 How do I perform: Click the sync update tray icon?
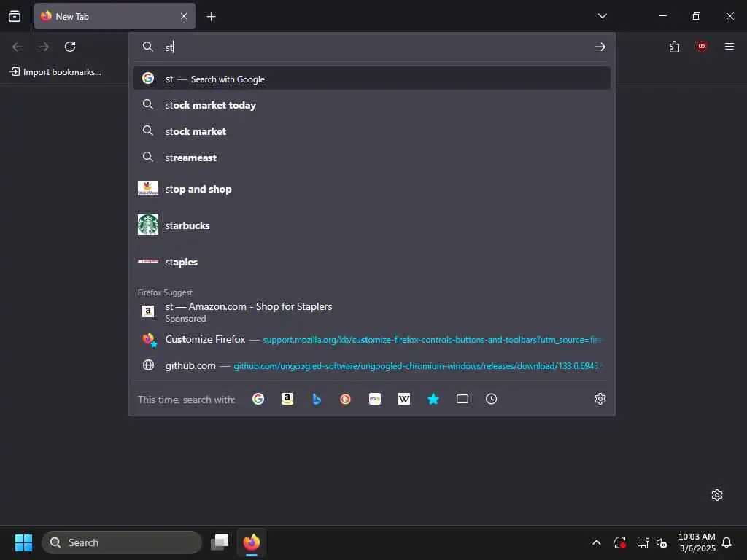(x=620, y=542)
